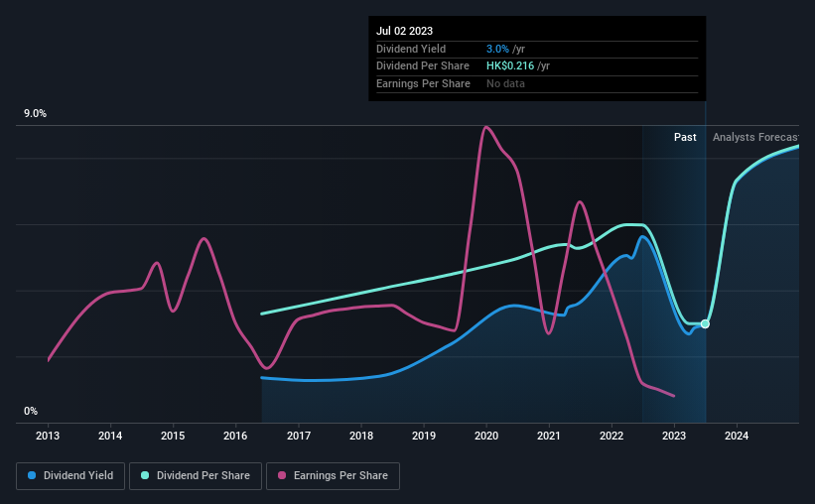Click the HK$0.216 dividend per share value
815x504 pixels.
pos(510,66)
